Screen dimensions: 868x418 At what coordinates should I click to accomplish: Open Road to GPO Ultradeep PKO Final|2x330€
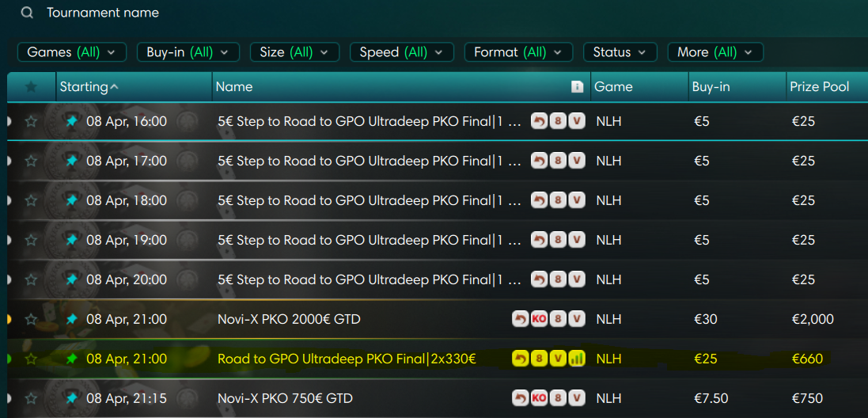coord(346,359)
